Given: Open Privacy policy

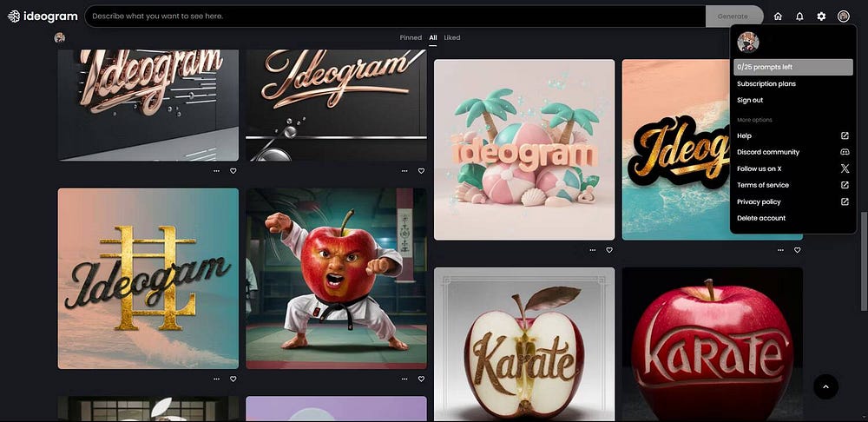Looking at the screenshot, I should (759, 201).
